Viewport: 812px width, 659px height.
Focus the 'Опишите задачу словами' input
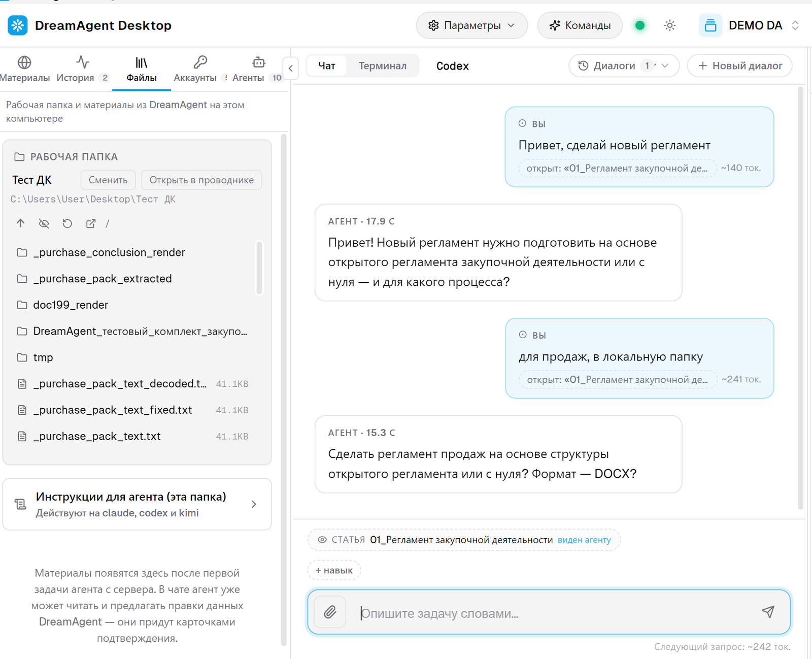[553, 613]
